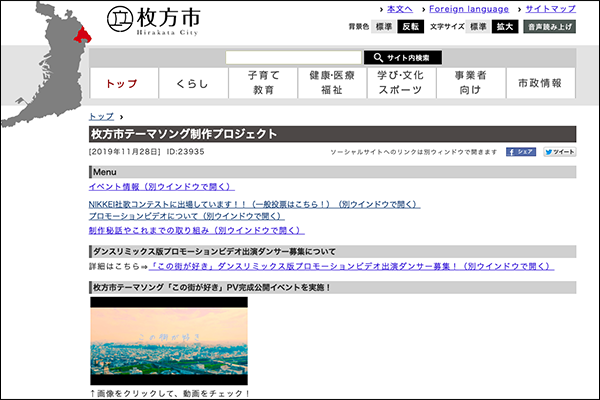Set text size to 標準
Screen dimensions: 600x400
click(478, 27)
